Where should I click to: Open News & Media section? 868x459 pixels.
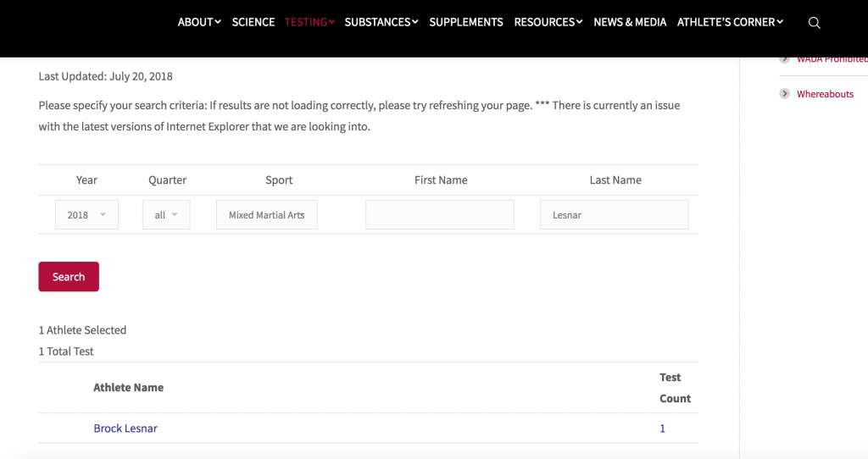(630, 22)
